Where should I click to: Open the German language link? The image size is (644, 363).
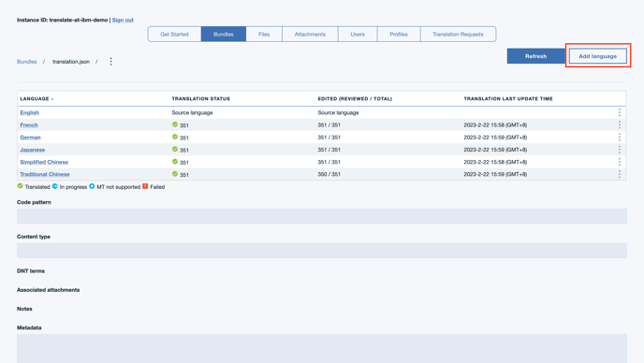pyautogui.click(x=30, y=138)
